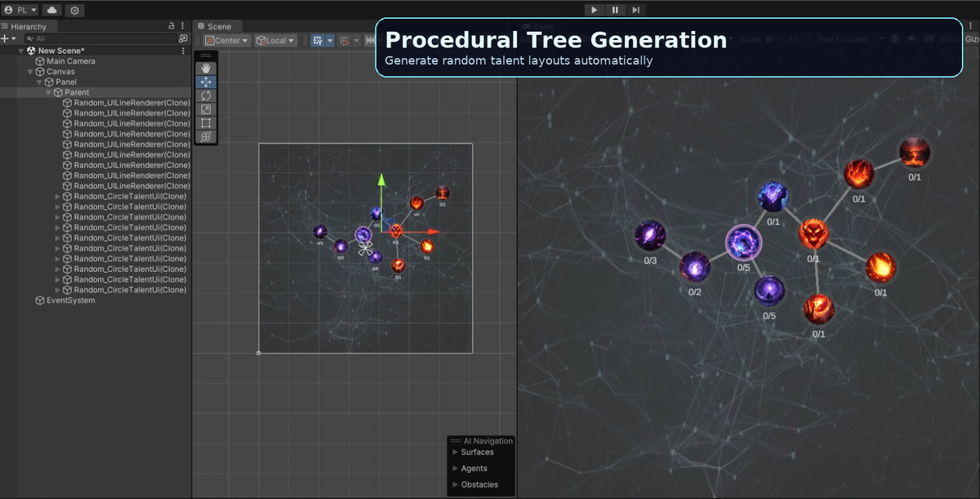Screen dimensions: 980x499
Task: Switch to the Scene tab
Action: tap(217, 25)
